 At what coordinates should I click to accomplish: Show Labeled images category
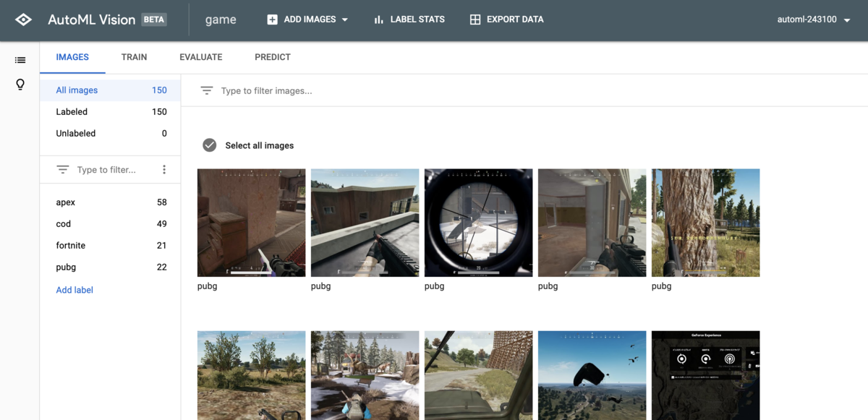coord(110,112)
